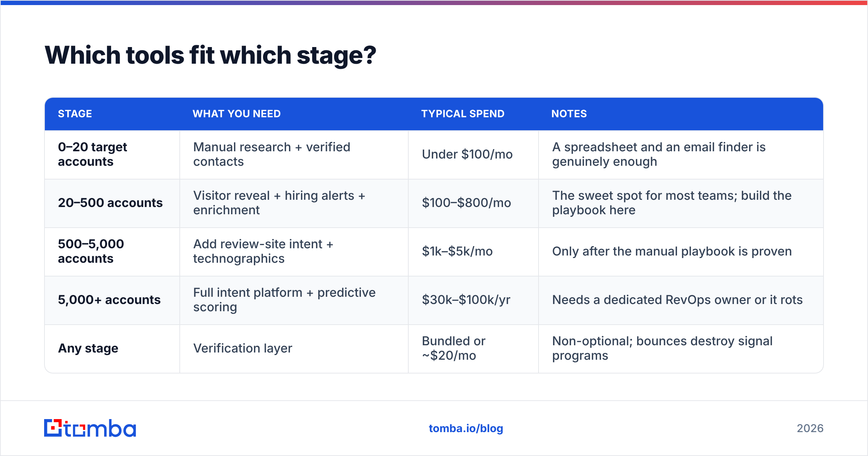The height and width of the screenshot is (456, 868).
Task: Click the '0–20 target accounts' cell
Action: [112, 155]
